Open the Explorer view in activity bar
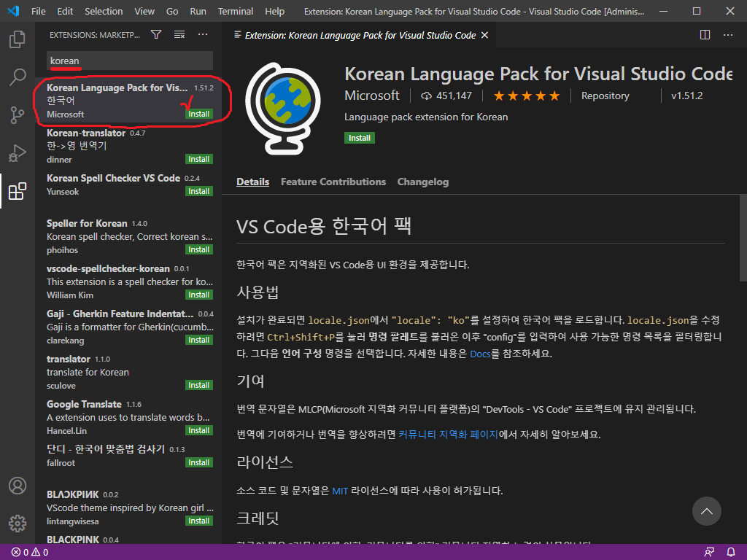 point(18,39)
